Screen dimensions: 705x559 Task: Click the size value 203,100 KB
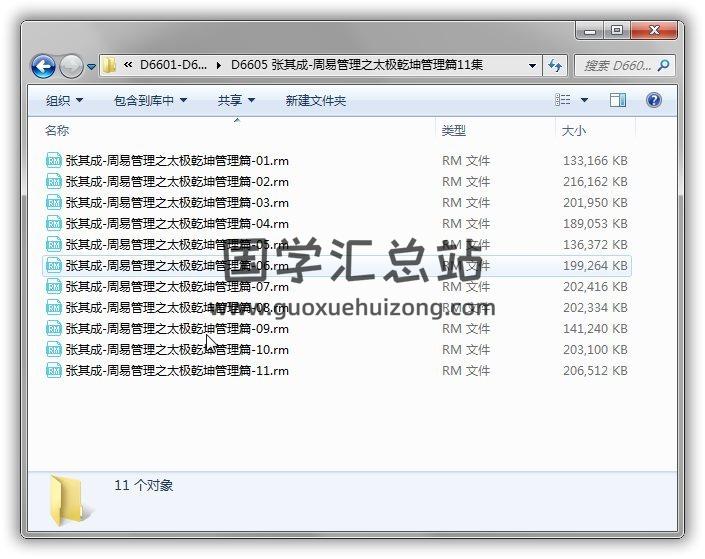(x=595, y=349)
